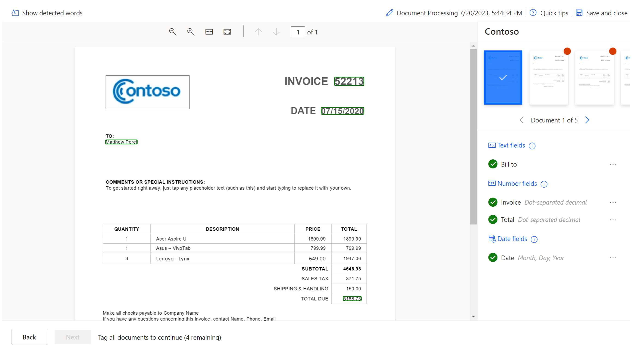Open Quick tips
This screenshot has width=644, height=352.
(x=554, y=13)
